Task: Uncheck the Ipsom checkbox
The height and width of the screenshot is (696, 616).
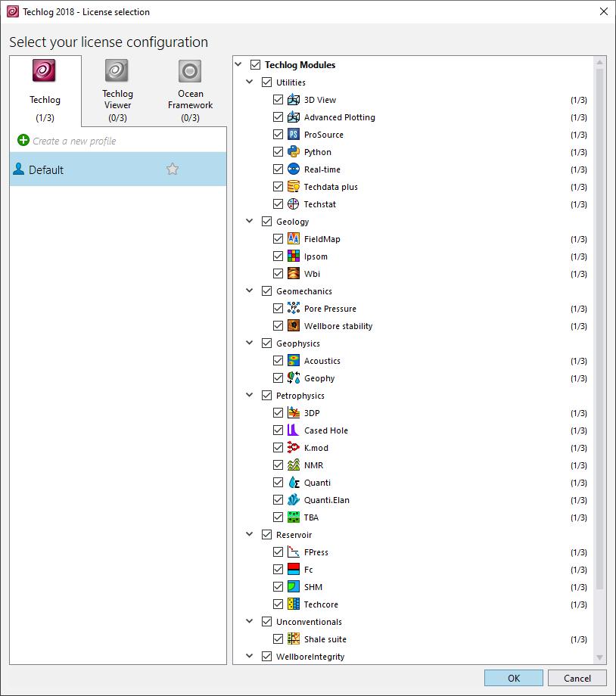Action: (278, 256)
